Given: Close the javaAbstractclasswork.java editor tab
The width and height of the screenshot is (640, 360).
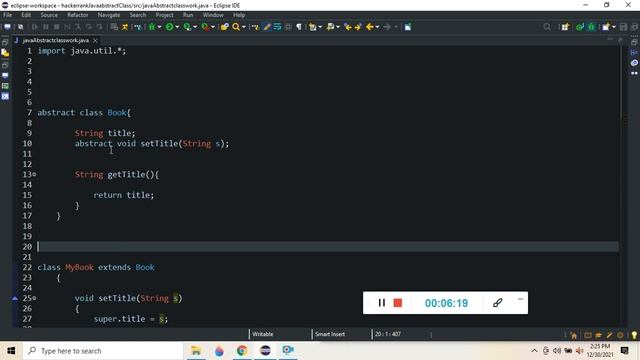Looking at the screenshot, I should tap(95, 40).
